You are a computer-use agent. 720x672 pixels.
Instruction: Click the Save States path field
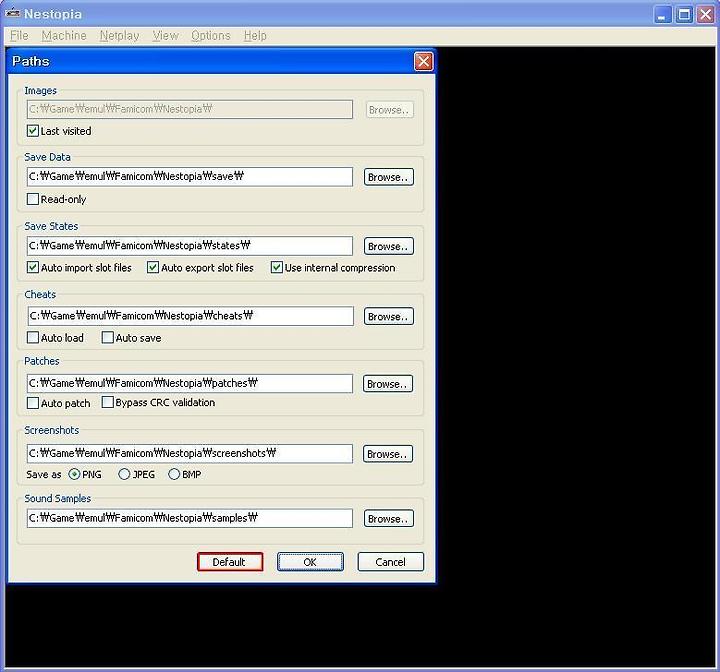click(190, 246)
